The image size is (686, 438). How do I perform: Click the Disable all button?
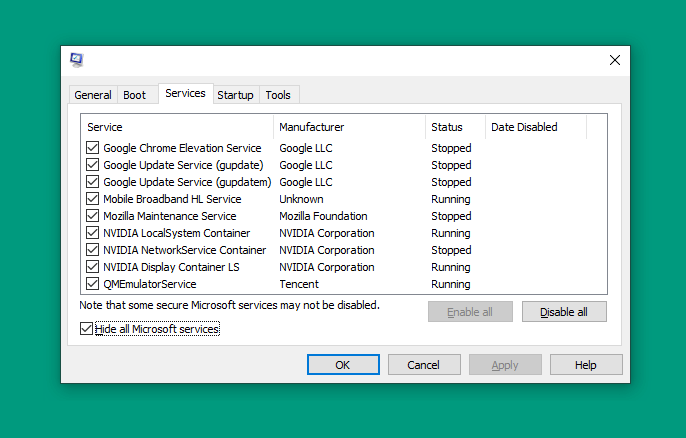pyautogui.click(x=564, y=312)
